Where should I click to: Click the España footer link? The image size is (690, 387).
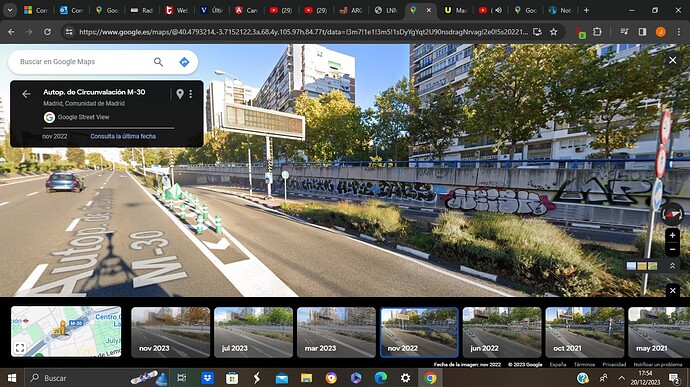click(x=558, y=365)
